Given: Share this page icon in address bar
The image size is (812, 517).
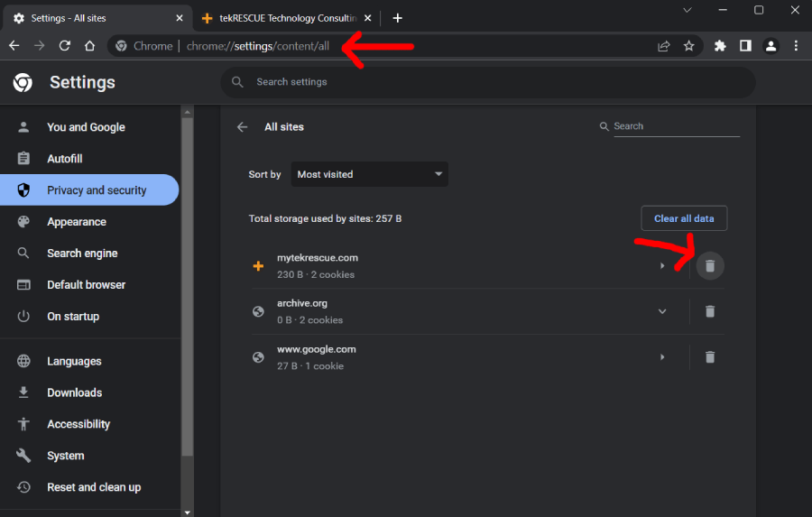Looking at the screenshot, I should (x=664, y=46).
